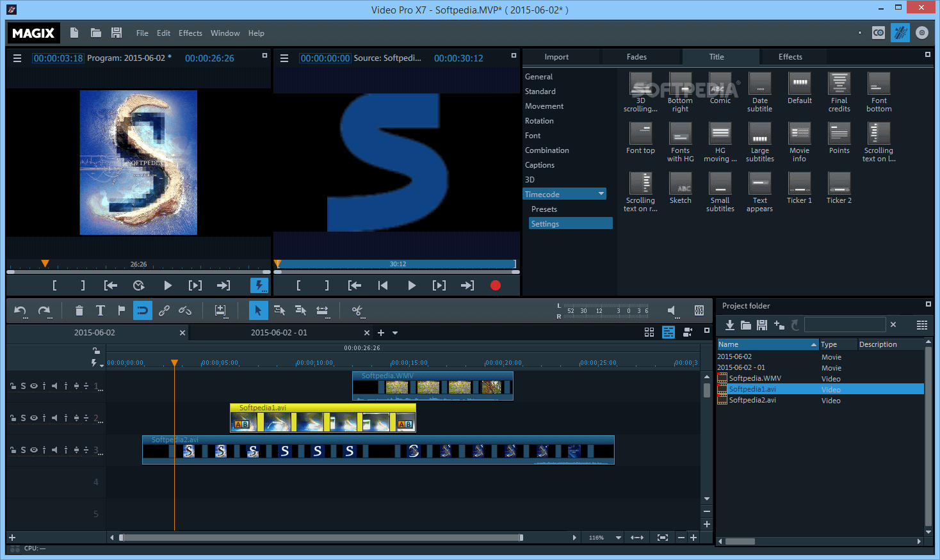This screenshot has height=560, width=940.
Task: Click import download icon in Project folder
Action: coord(729,325)
